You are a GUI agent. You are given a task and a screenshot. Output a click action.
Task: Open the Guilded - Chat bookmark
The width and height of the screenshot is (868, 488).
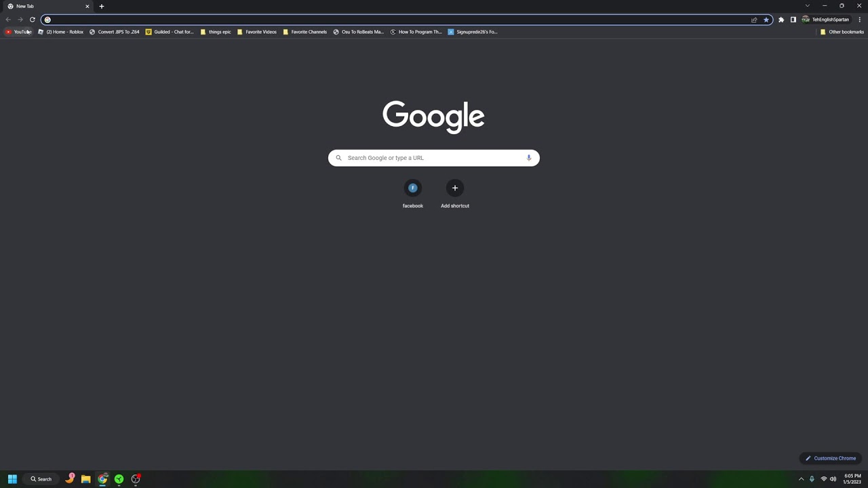coord(170,32)
